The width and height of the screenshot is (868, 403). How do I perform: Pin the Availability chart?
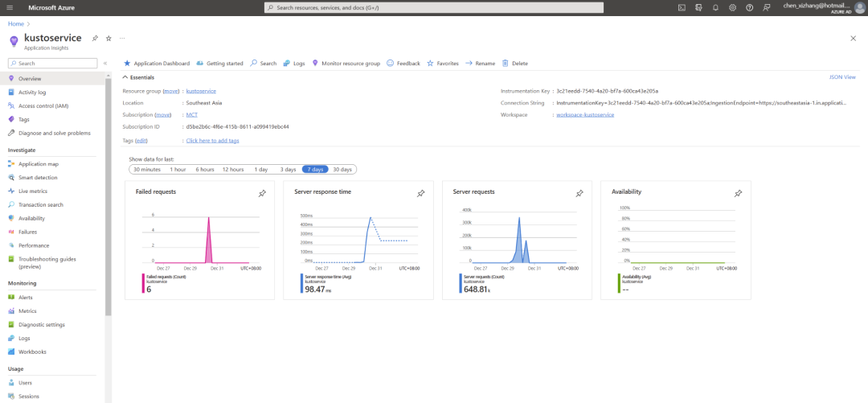click(738, 194)
